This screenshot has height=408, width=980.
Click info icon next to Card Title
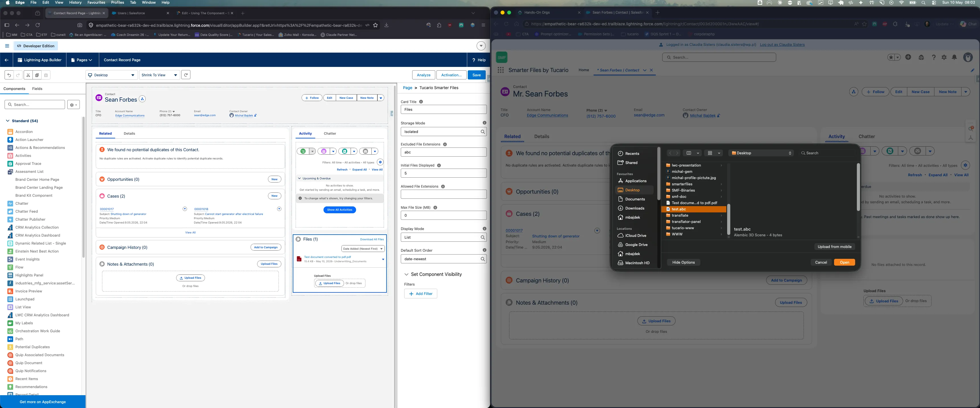tap(421, 102)
